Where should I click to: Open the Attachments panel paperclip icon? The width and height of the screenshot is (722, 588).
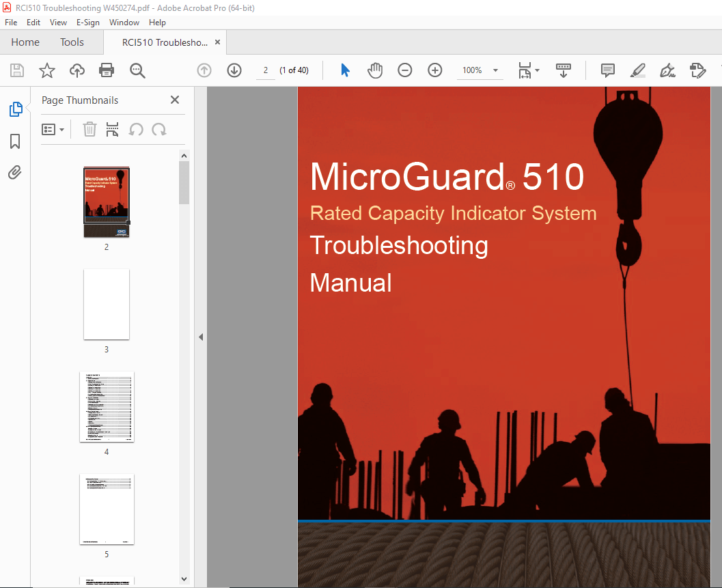point(15,172)
